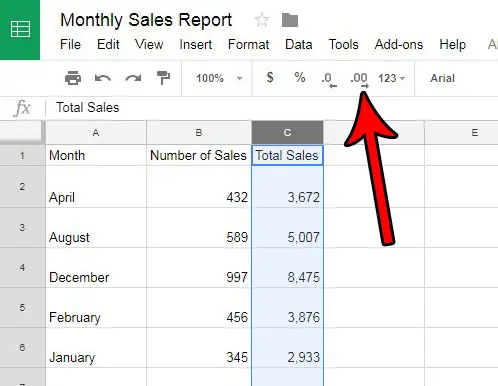The width and height of the screenshot is (498, 386).
Task: Open the Help menu
Action: [452, 44]
